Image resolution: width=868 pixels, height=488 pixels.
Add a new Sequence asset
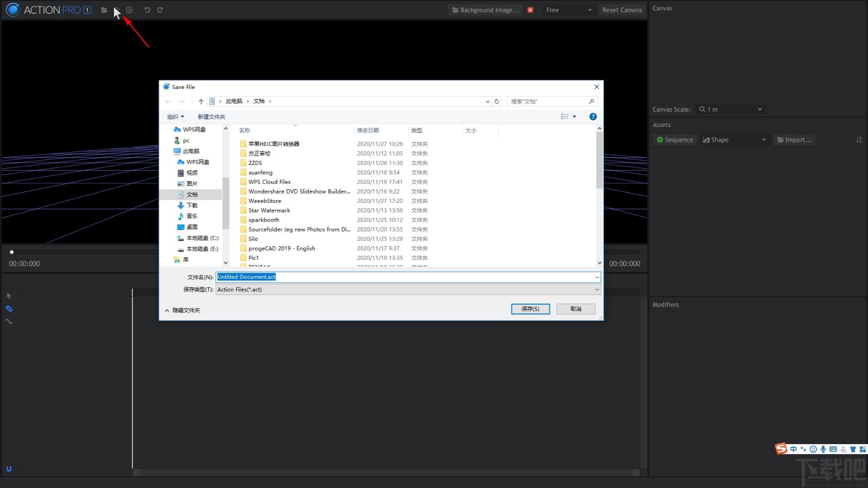point(674,139)
